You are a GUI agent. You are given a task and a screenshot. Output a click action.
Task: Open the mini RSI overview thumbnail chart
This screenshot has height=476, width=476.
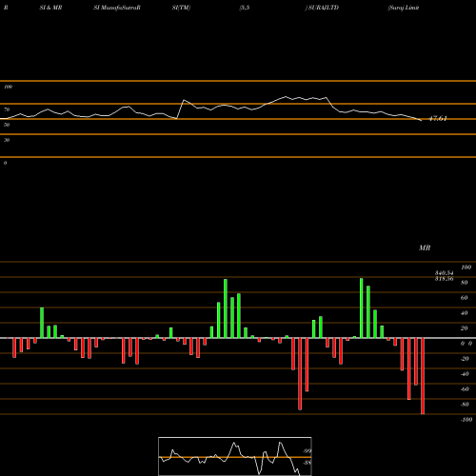(235, 456)
